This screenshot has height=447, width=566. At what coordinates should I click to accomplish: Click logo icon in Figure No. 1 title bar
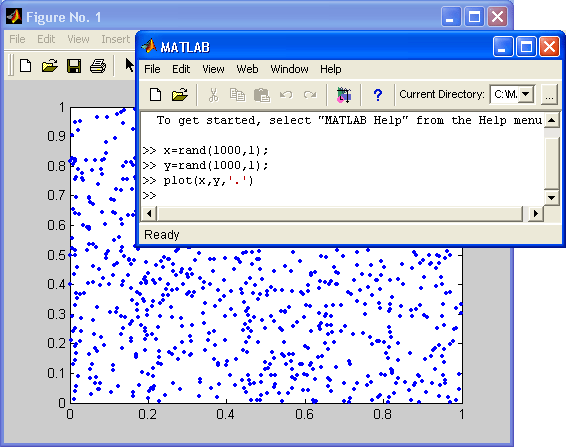point(14,17)
